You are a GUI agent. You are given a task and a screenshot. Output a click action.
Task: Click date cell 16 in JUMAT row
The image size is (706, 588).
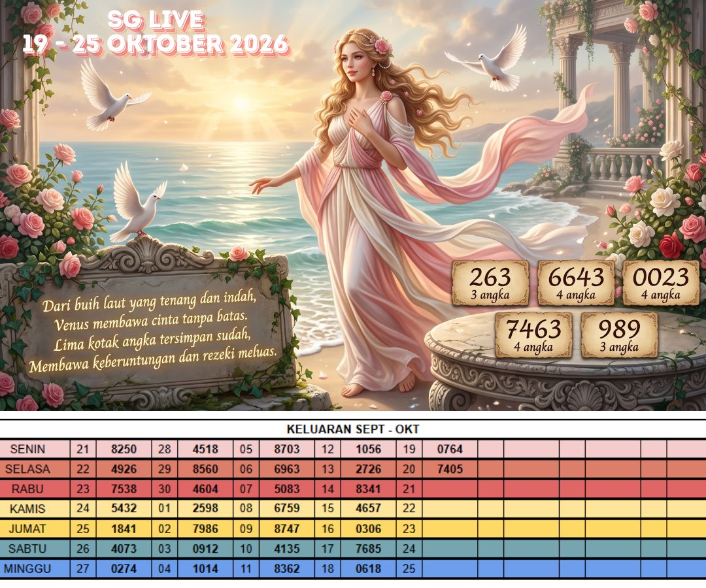[x=328, y=529]
